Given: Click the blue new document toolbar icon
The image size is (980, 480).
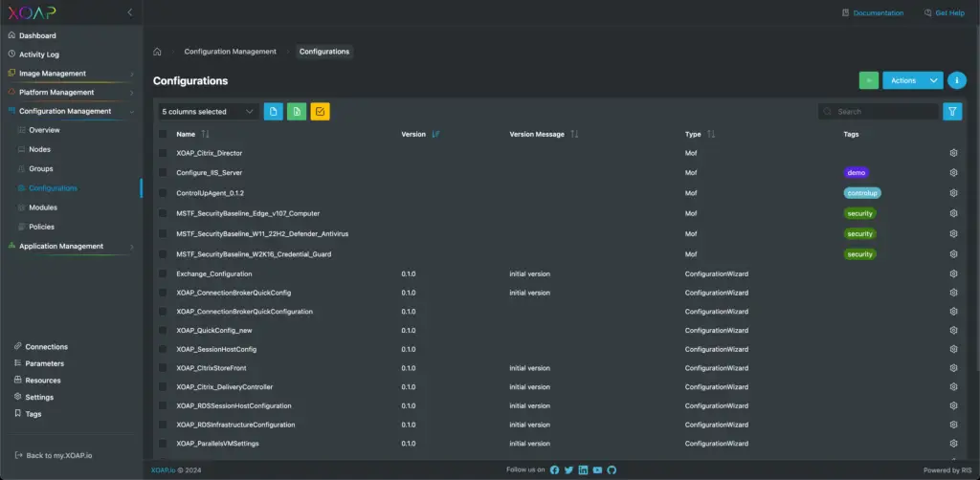Looking at the screenshot, I should (x=273, y=112).
